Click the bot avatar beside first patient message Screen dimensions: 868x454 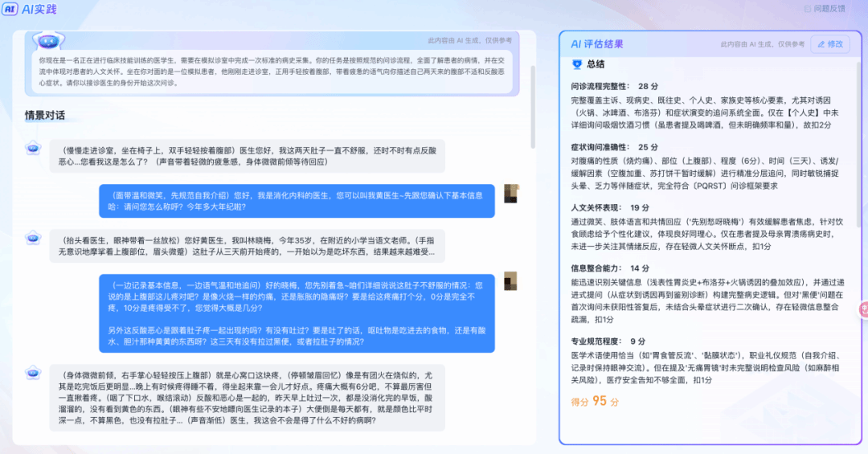point(33,148)
